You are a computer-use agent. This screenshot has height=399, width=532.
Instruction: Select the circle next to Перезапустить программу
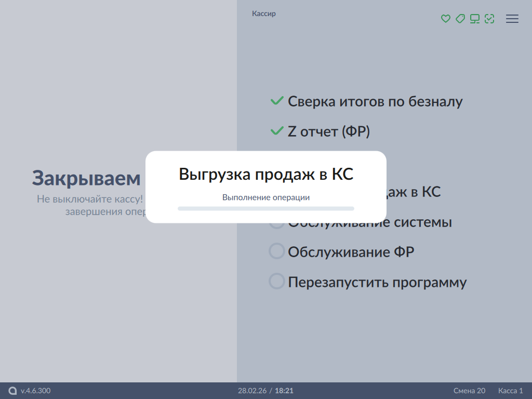pos(276,282)
